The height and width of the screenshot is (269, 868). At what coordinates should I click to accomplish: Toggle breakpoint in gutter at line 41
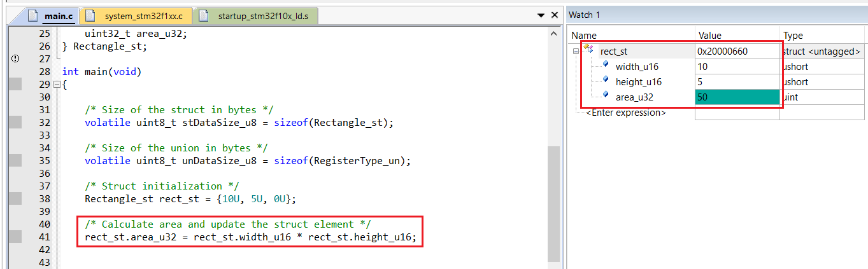15,237
